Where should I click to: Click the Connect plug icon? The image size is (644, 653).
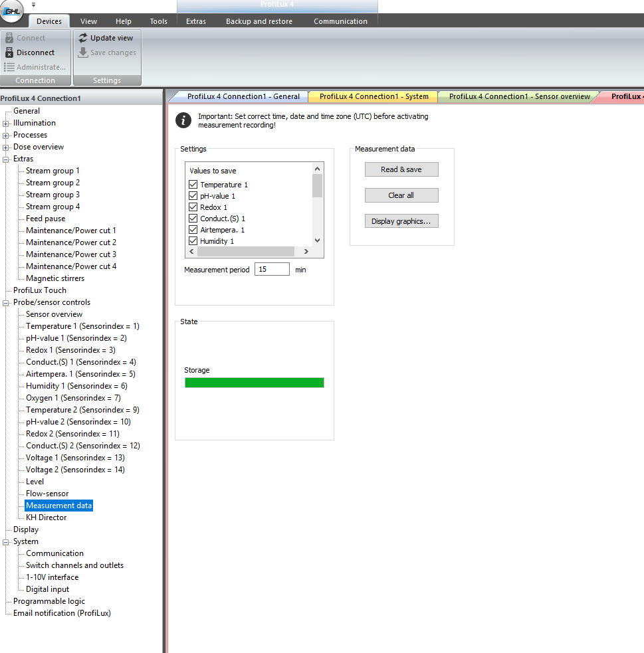tap(9, 38)
